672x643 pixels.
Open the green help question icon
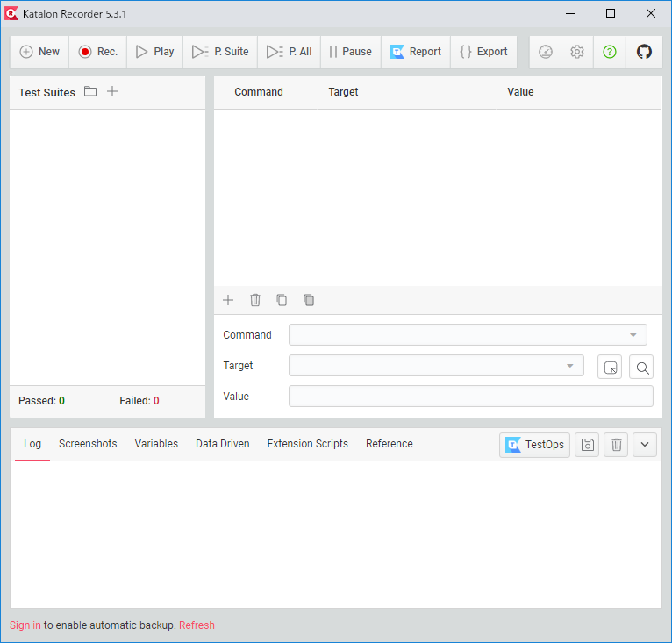click(x=610, y=52)
